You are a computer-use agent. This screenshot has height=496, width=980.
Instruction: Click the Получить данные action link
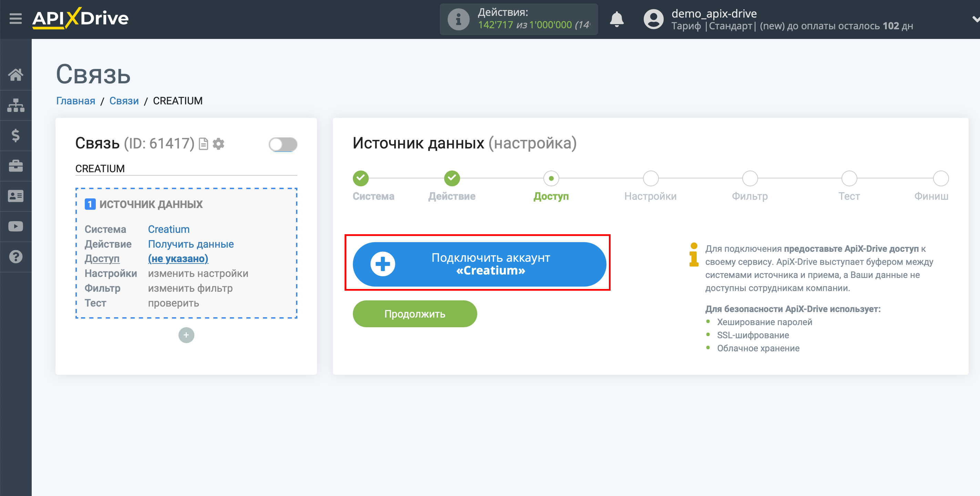tap(191, 244)
